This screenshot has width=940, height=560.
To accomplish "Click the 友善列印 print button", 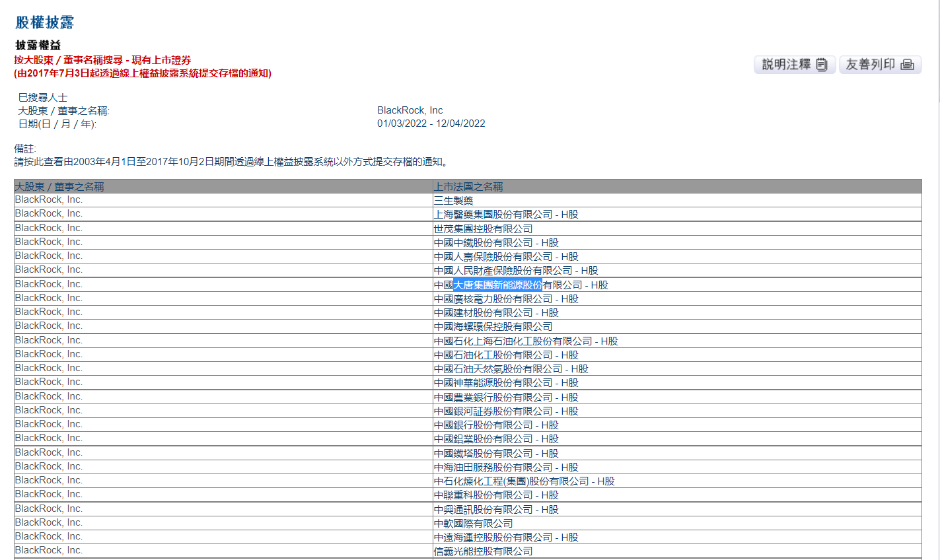I will pos(881,65).
